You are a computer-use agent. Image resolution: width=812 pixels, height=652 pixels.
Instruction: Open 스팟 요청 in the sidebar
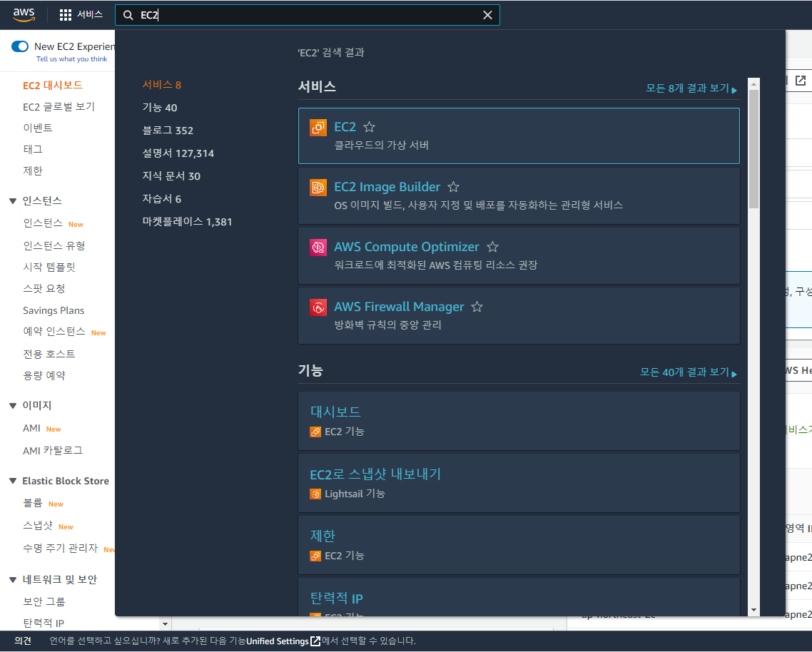click(44, 289)
